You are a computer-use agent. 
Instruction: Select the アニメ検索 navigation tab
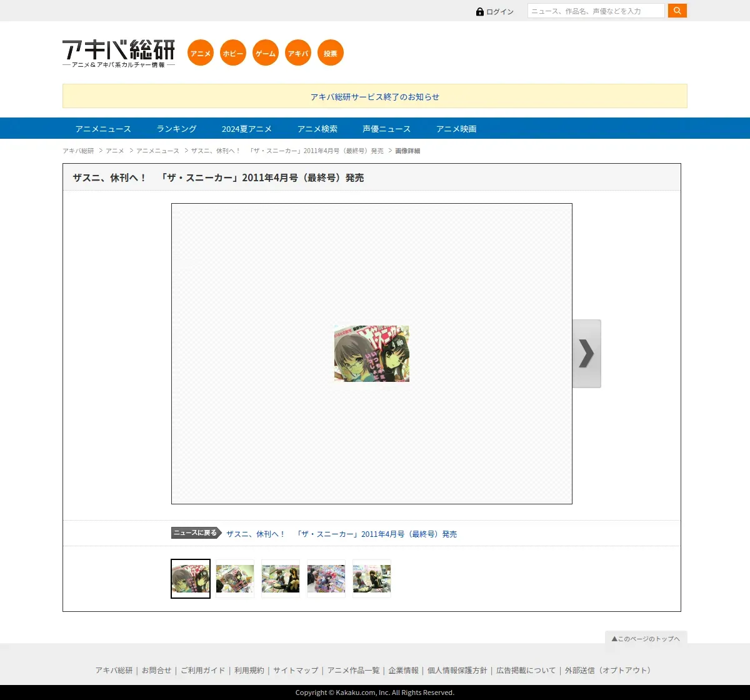(317, 129)
